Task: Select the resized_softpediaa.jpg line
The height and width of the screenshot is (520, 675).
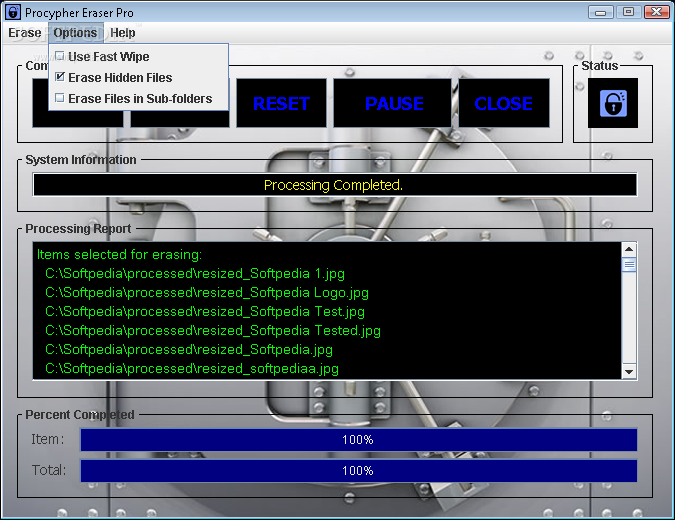Action: pyautogui.click(x=192, y=369)
